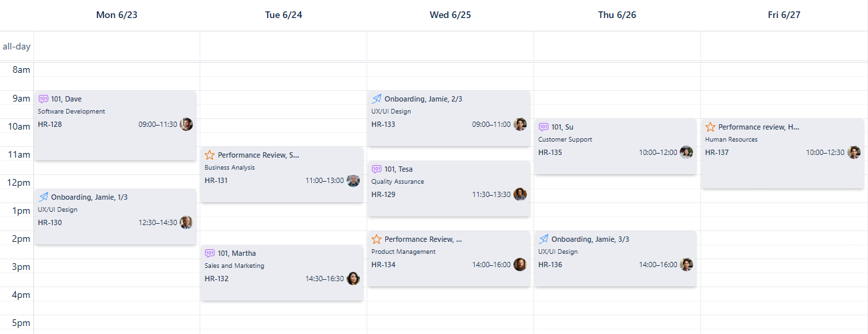Screen dimensions: 868x334
Task: Click the star icon on HR-131 review
Action: [x=210, y=155]
